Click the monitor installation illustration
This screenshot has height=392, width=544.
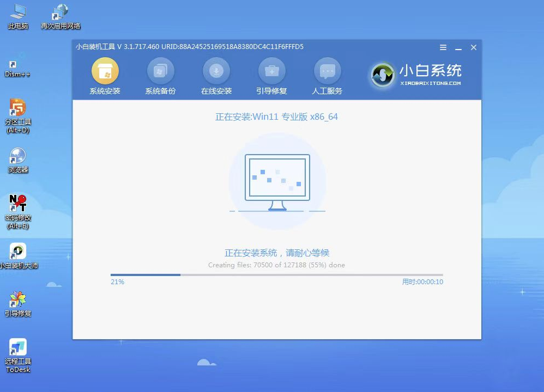pos(277,182)
